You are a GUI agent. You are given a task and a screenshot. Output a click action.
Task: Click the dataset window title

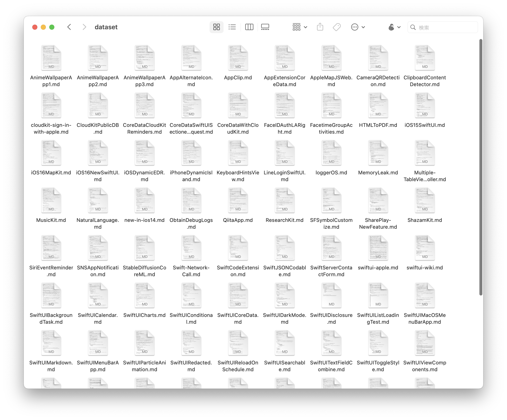pyautogui.click(x=106, y=27)
